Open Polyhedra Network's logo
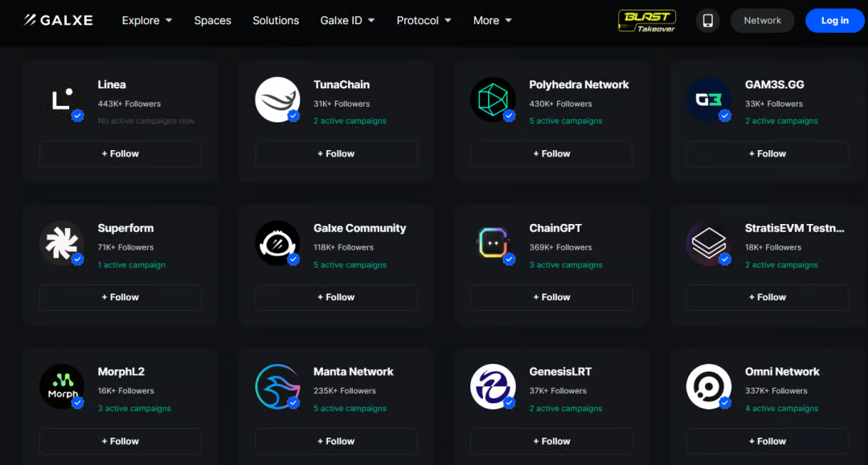The width and height of the screenshot is (868, 465). (x=493, y=100)
